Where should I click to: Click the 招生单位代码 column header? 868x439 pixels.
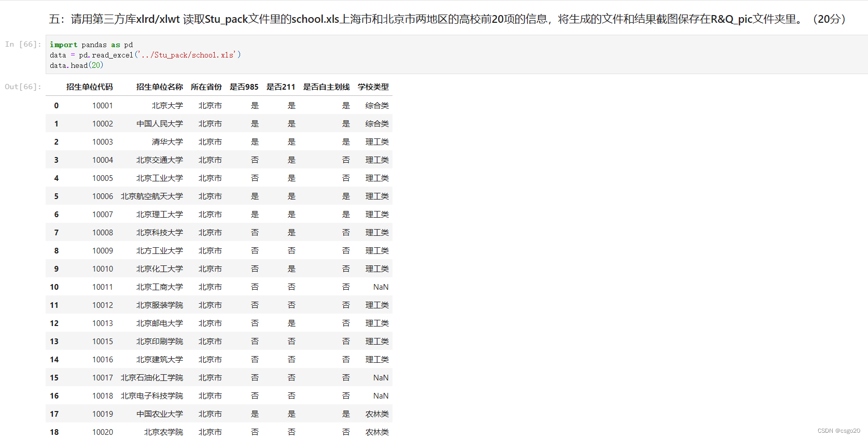click(x=89, y=87)
